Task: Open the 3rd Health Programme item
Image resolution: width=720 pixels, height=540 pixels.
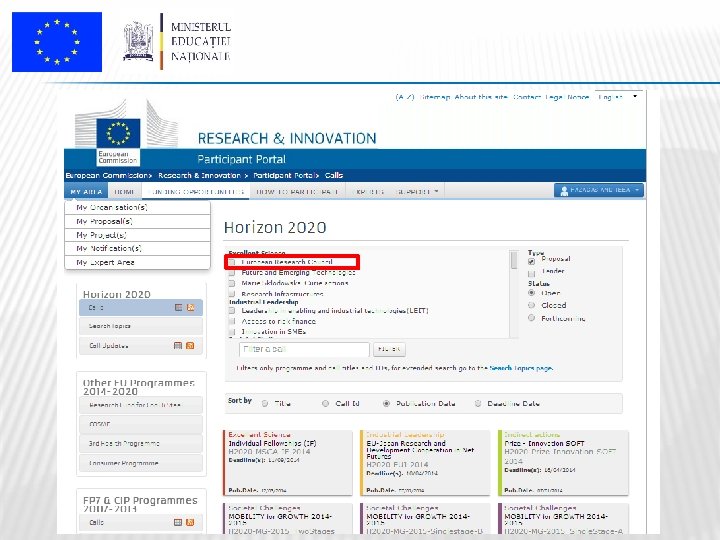Action: pyautogui.click(x=141, y=444)
